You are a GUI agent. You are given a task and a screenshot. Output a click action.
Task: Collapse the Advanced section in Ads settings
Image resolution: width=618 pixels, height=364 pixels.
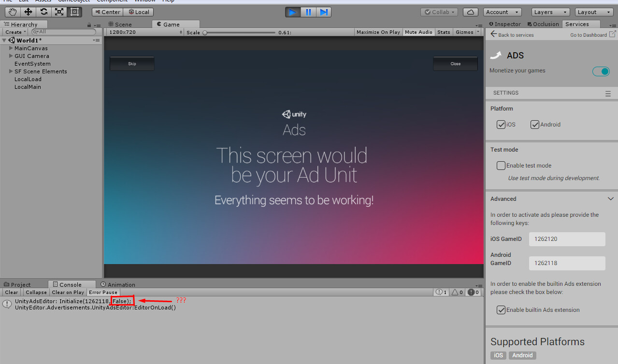pos(610,198)
